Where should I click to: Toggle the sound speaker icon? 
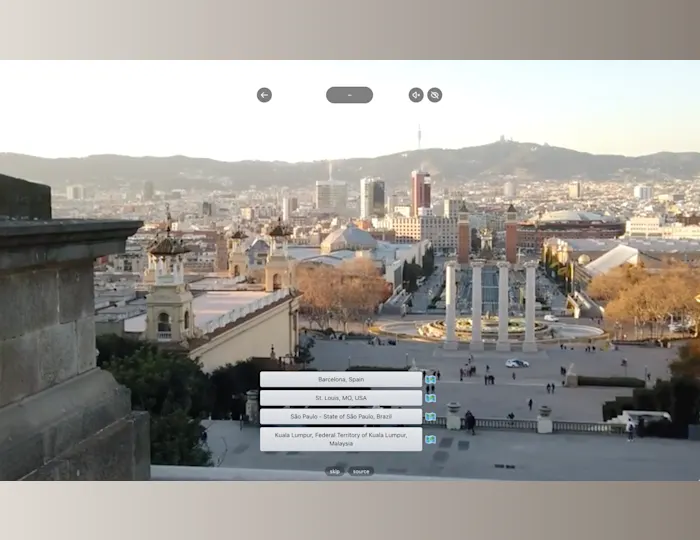pyautogui.click(x=416, y=95)
